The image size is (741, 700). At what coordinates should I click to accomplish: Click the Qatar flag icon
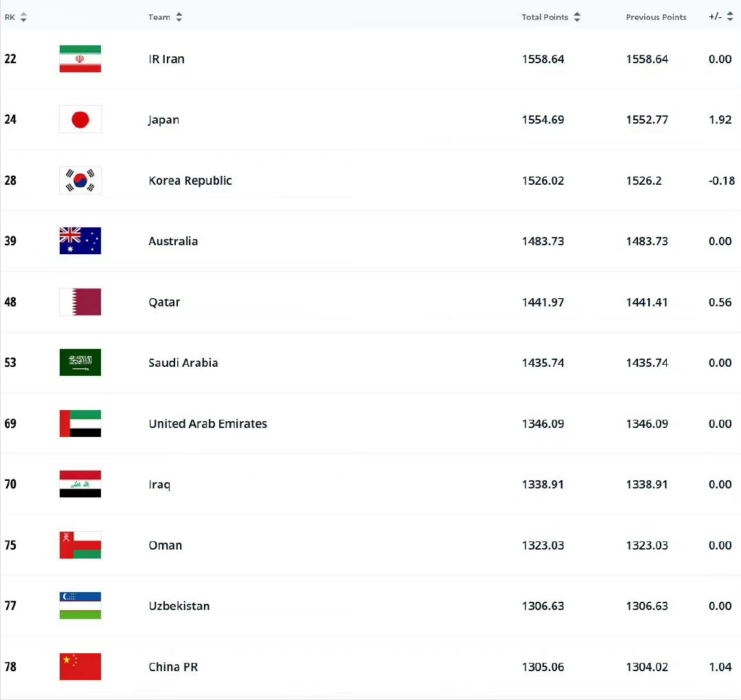pyautogui.click(x=80, y=302)
